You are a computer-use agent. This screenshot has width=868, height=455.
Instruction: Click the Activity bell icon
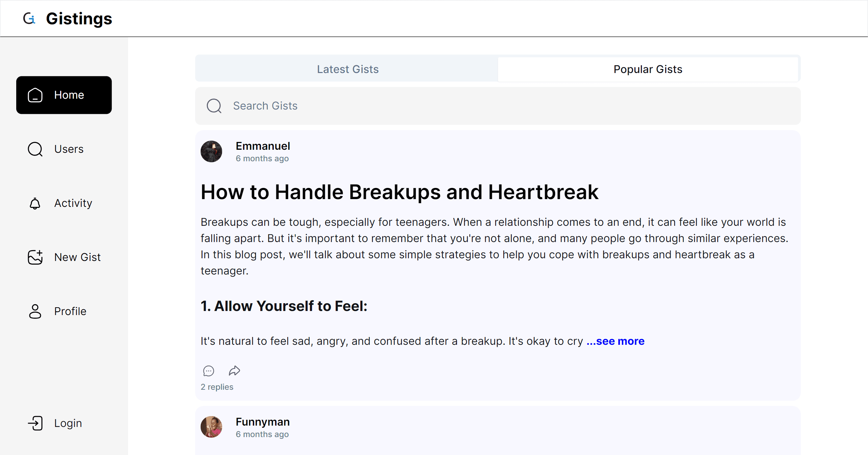click(x=35, y=203)
